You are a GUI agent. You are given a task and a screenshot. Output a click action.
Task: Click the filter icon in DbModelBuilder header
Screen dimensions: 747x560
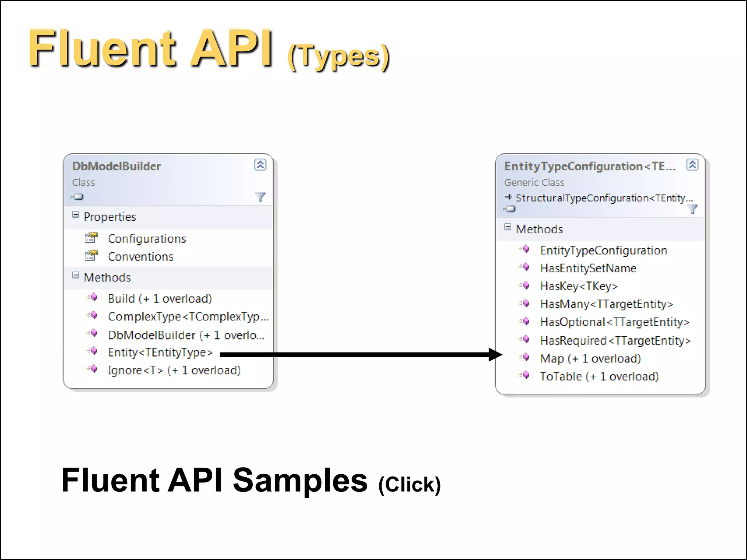260,197
